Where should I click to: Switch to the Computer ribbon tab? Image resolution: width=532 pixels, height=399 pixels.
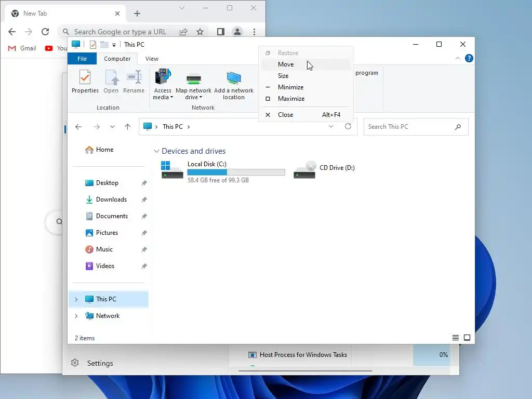117,59
